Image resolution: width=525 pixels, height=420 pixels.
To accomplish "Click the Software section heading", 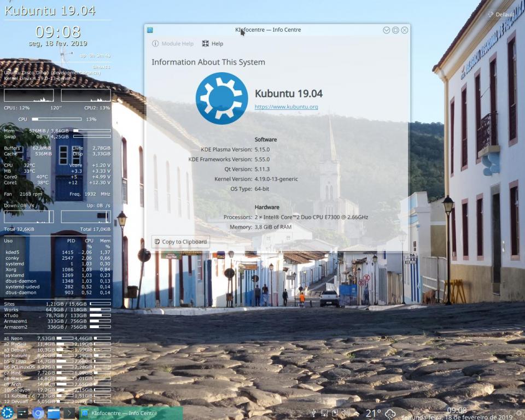I will coord(266,139).
